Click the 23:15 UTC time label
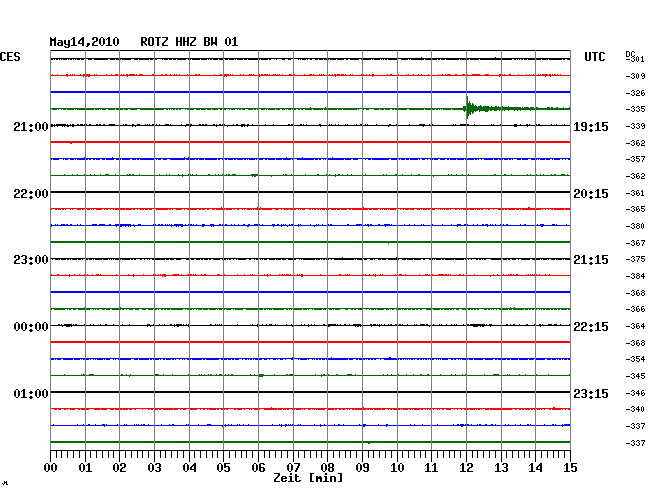 (591, 393)
